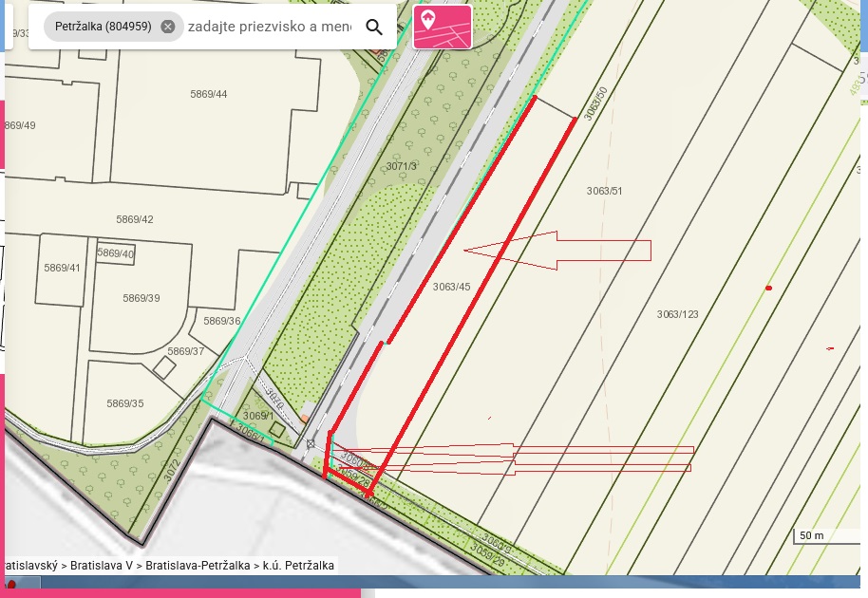Click the magnifier search icon
Viewport: 868px width, 598px height.
pos(374,27)
